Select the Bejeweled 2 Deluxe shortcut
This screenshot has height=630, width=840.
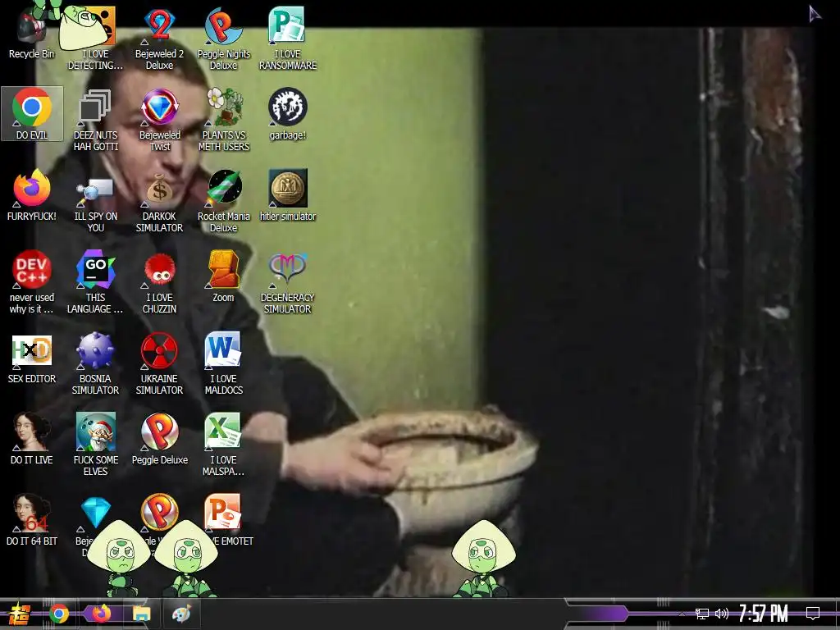point(160,38)
